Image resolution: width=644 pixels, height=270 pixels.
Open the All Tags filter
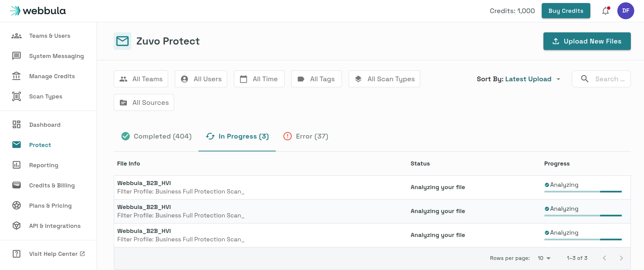click(317, 79)
